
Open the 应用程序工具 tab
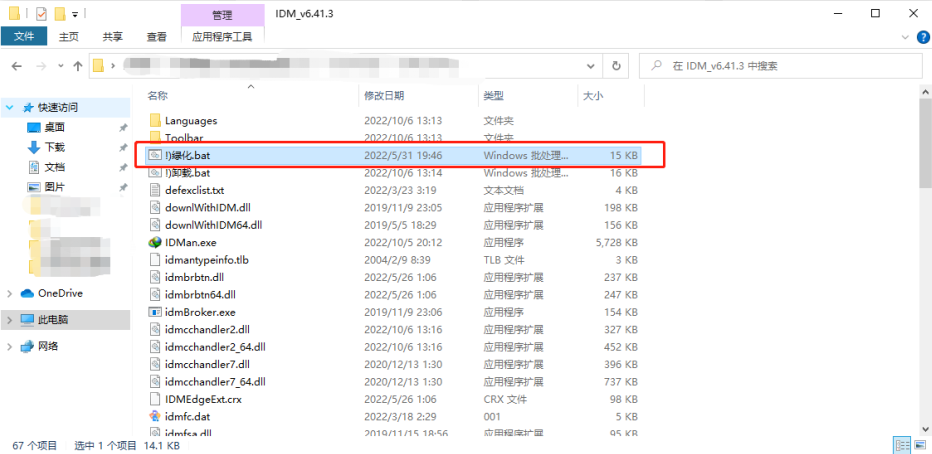coord(222,37)
